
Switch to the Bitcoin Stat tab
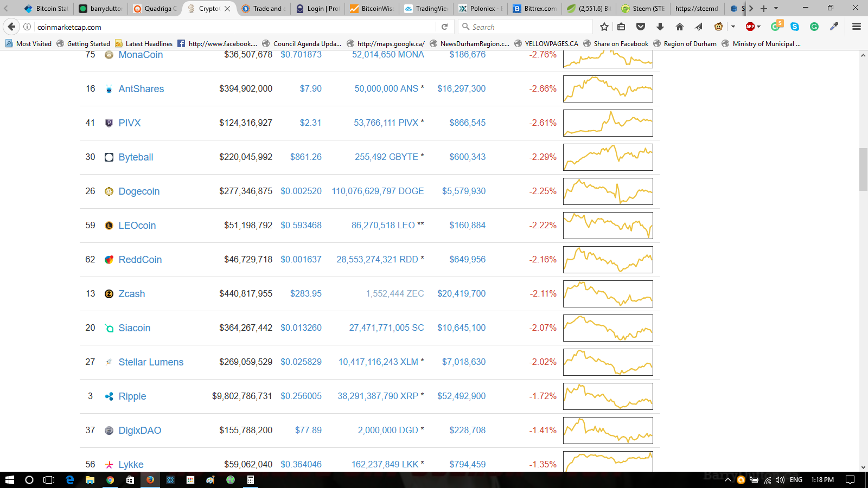[46, 8]
